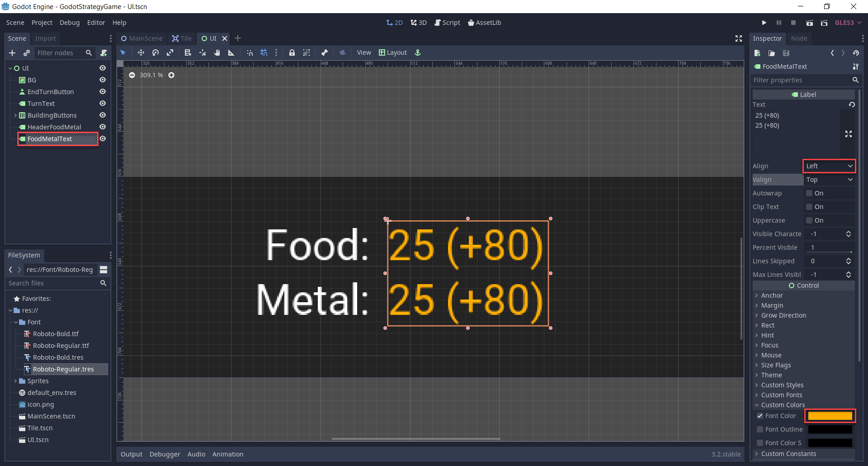Toggle distraction-free mode icon
The height and width of the screenshot is (466, 868).
(739, 38)
